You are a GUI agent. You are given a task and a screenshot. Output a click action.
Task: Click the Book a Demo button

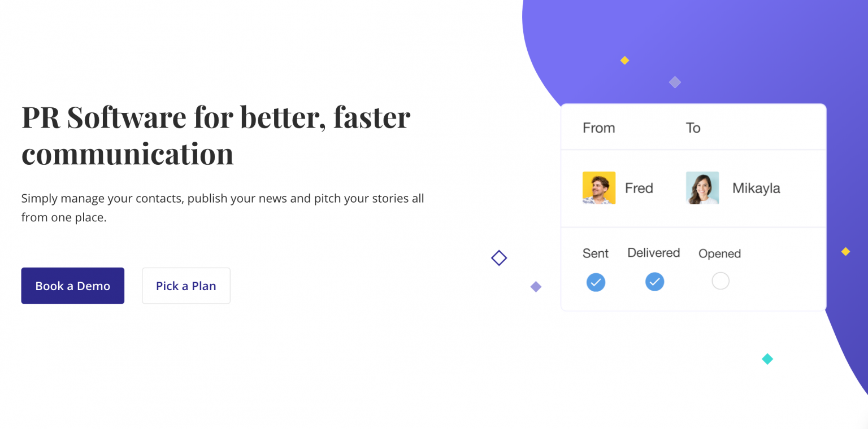point(72,286)
